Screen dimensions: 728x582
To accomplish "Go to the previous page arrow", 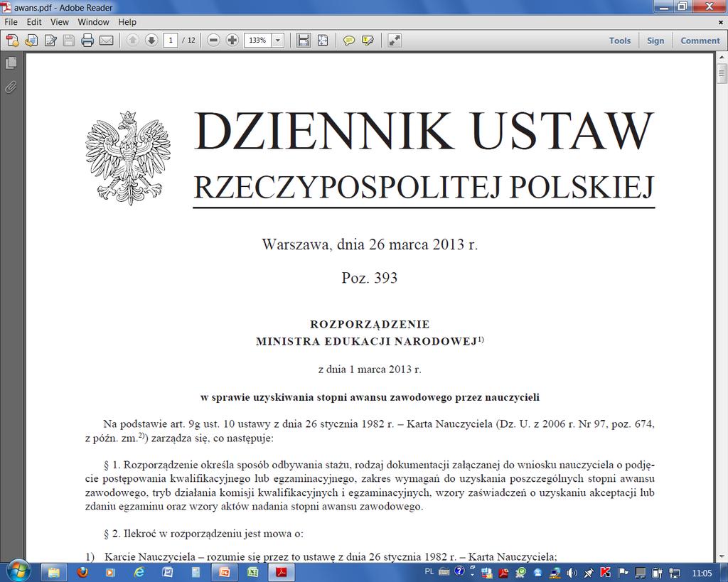I will 132,41.
